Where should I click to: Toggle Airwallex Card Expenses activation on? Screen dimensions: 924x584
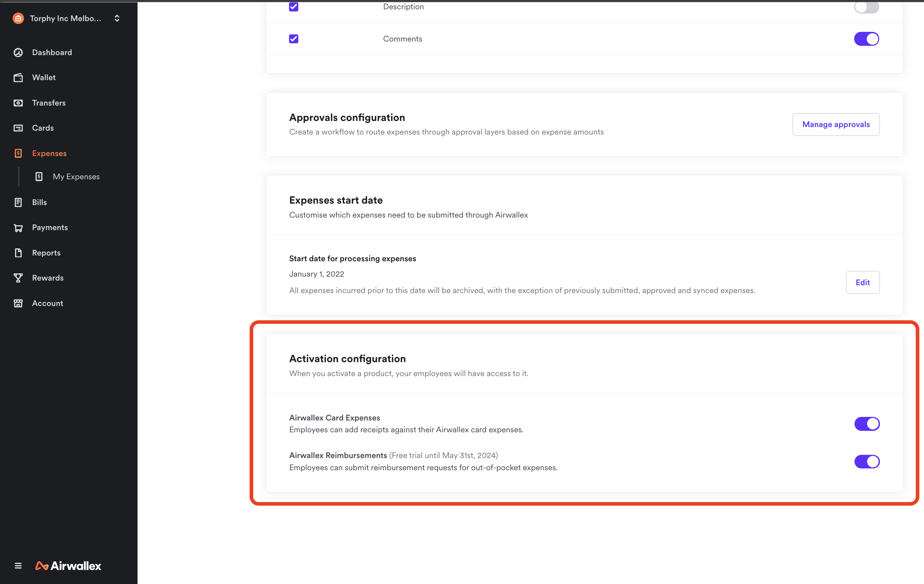click(867, 423)
